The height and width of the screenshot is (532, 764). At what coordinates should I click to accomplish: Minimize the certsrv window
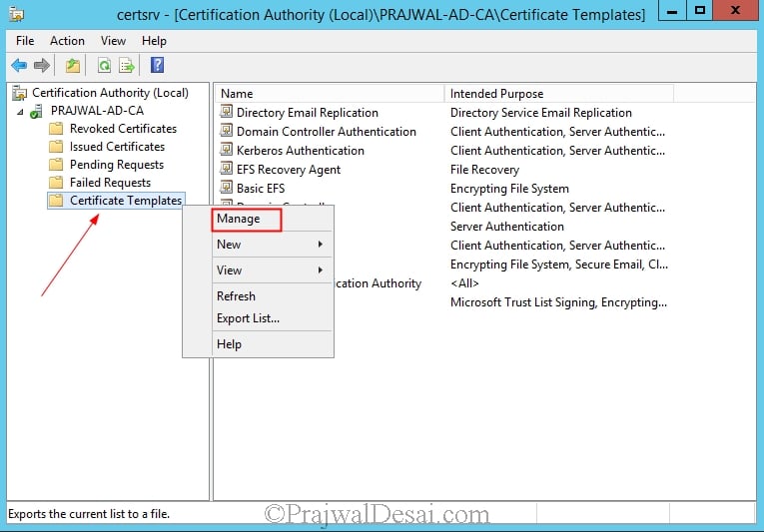coord(672,11)
